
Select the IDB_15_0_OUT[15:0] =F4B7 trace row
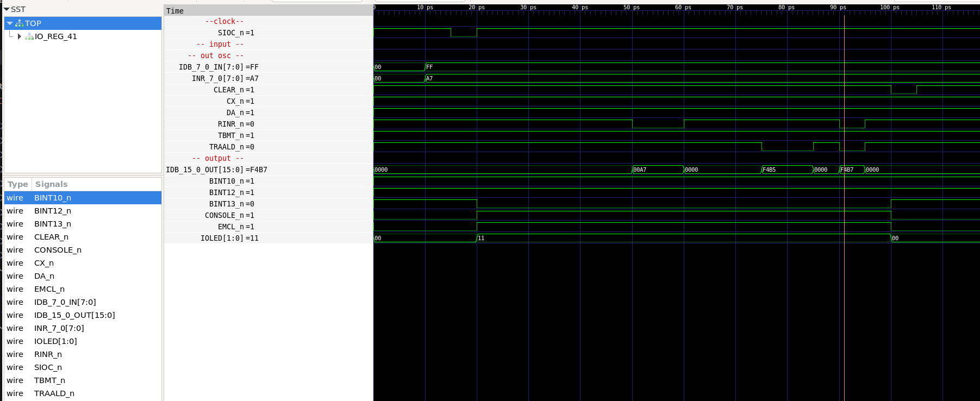[x=269, y=170]
